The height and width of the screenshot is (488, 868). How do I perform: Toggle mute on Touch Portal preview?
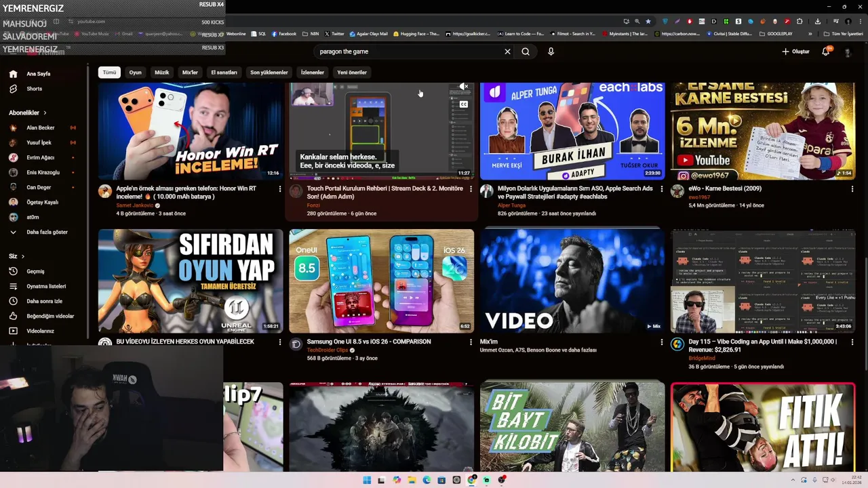(464, 87)
